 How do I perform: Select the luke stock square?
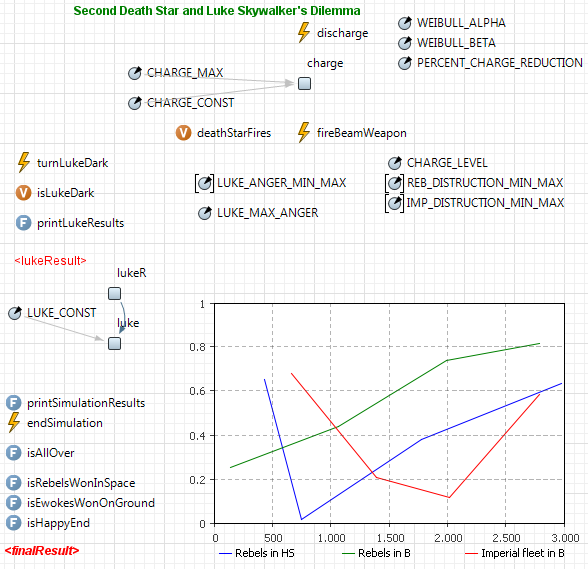tap(114, 343)
